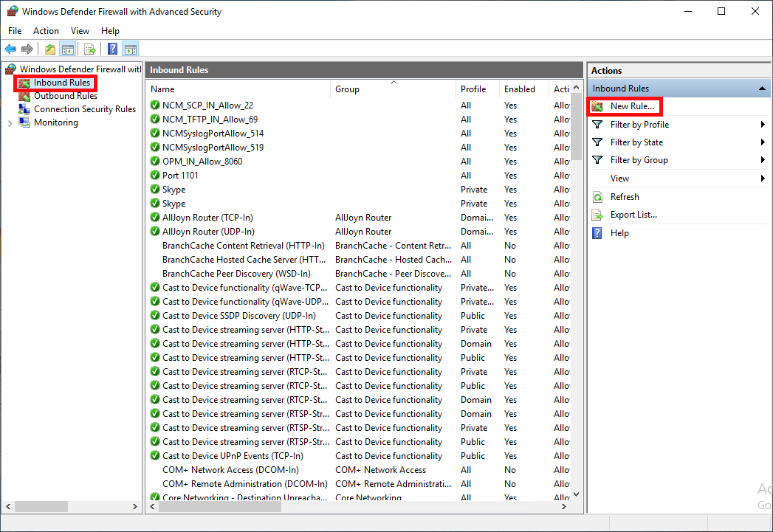The width and height of the screenshot is (773, 532).
Task: Open the Action menu
Action: 46,30
